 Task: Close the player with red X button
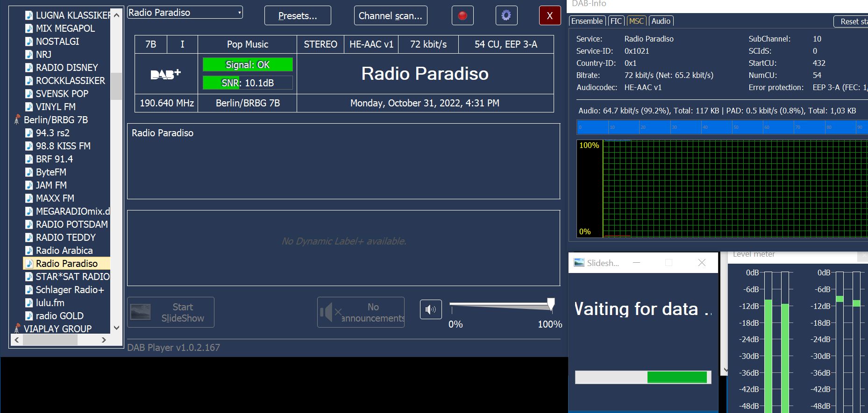click(x=549, y=16)
